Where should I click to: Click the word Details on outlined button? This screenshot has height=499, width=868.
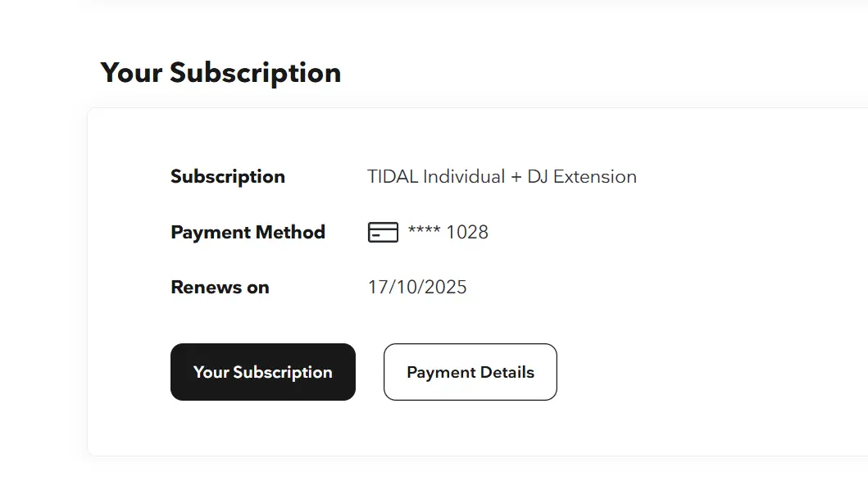(x=507, y=372)
